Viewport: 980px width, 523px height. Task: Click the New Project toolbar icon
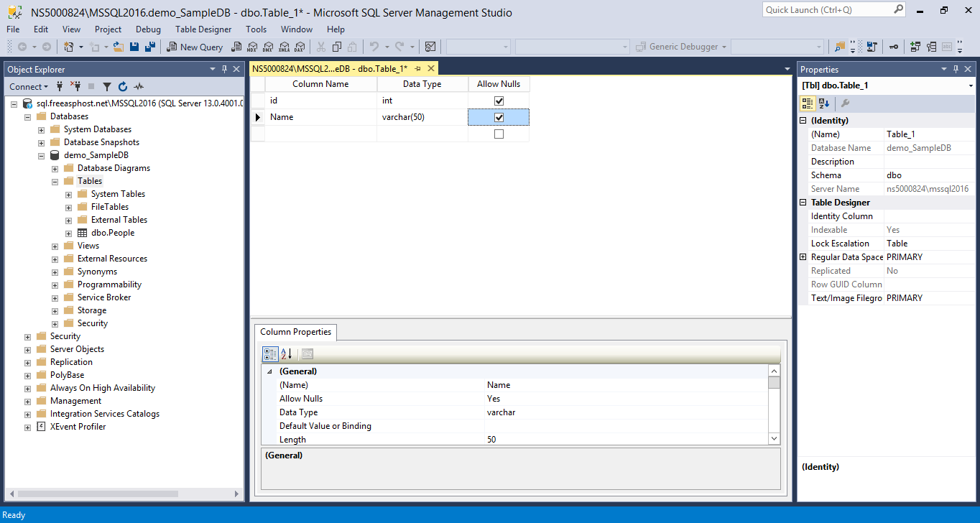(x=68, y=47)
